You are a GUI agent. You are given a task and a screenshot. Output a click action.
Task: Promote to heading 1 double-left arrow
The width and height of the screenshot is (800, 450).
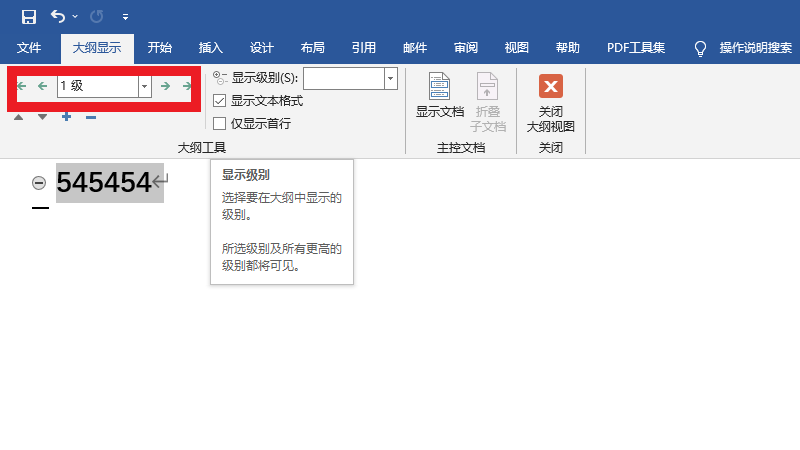click(x=21, y=86)
